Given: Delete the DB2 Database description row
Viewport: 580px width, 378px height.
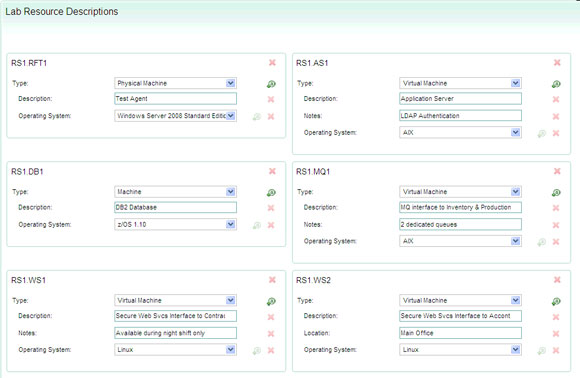Looking at the screenshot, I should (x=271, y=208).
